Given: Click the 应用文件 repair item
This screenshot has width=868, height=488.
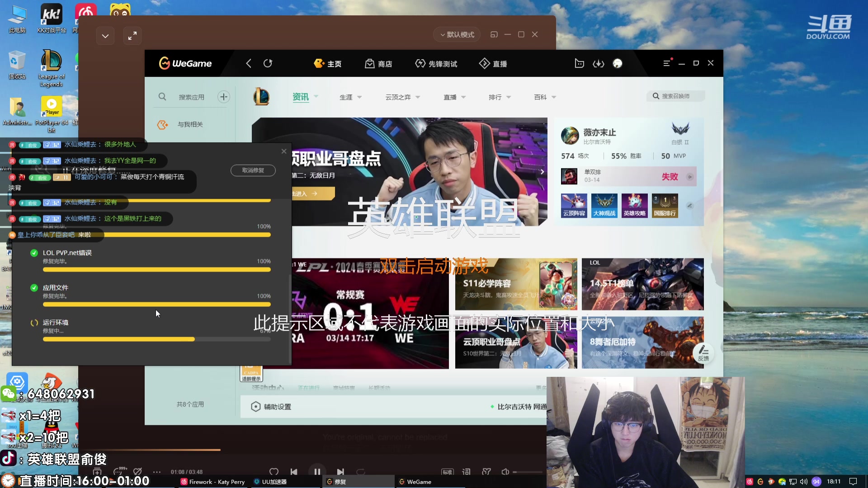Looking at the screenshot, I should [150, 296].
